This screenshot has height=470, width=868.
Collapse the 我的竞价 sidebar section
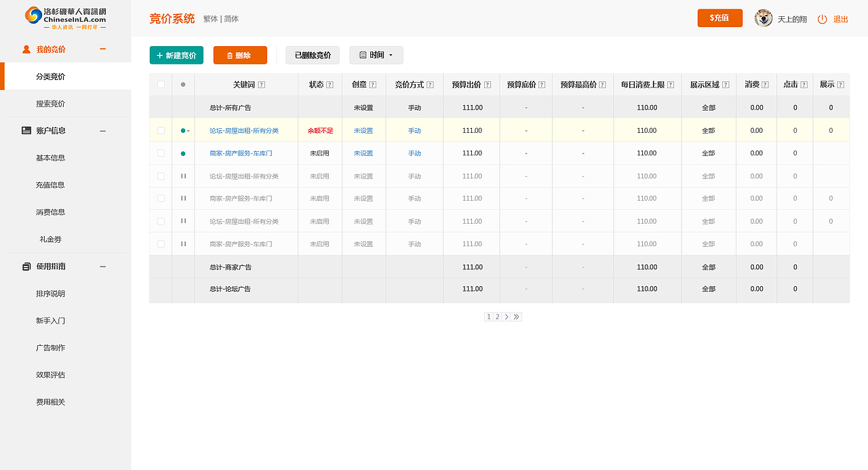coord(102,49)
